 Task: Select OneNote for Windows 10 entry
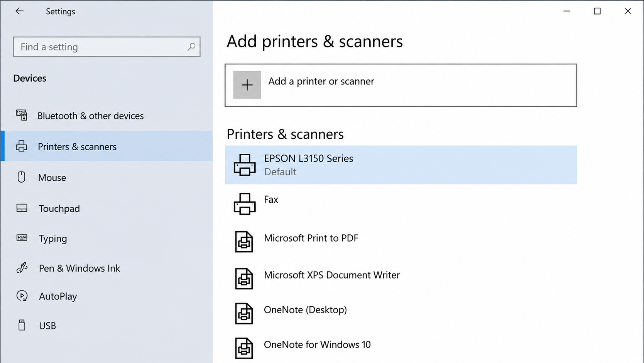(x=401, y=348)
